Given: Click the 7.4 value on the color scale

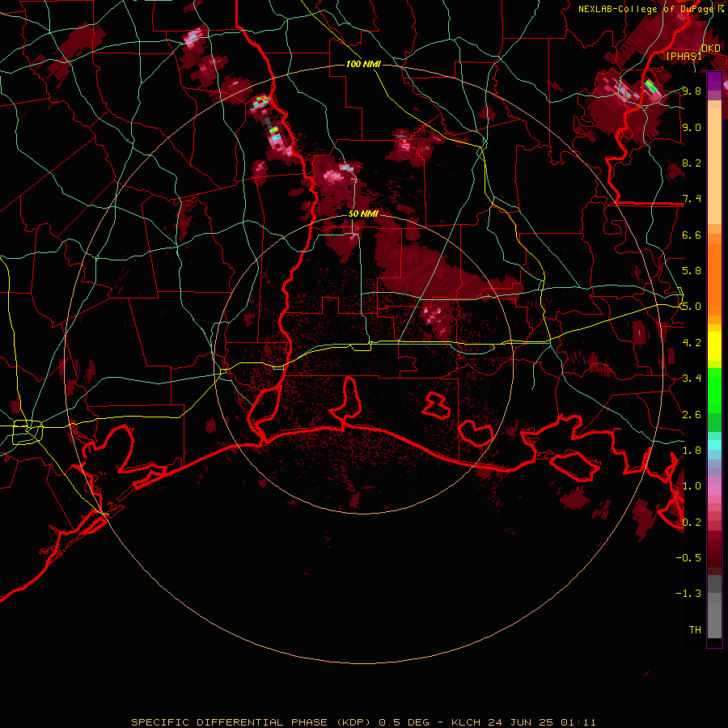Looking at the screenshot, I should coord(692,199).
